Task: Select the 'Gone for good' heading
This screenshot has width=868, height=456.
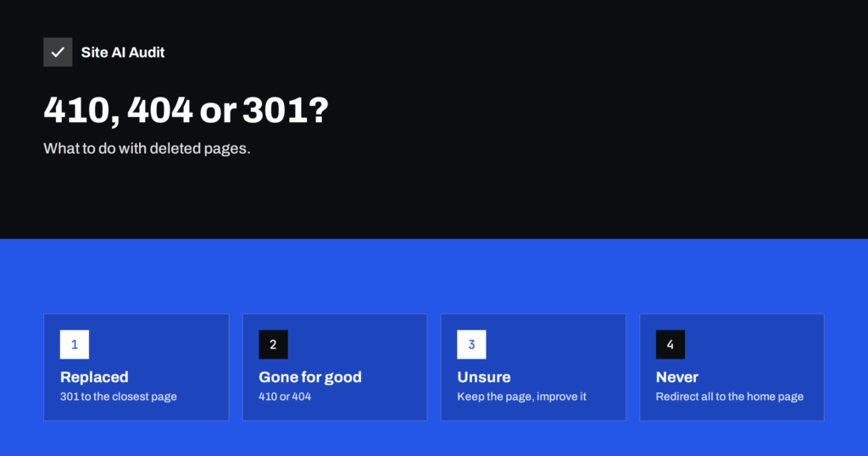Action: pyautogui.click(x=310, y=377)
